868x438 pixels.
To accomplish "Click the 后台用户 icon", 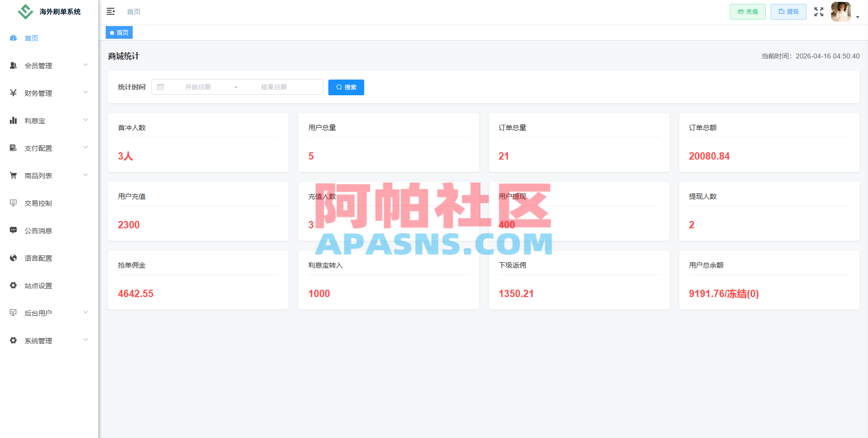I will click(13, 313).
